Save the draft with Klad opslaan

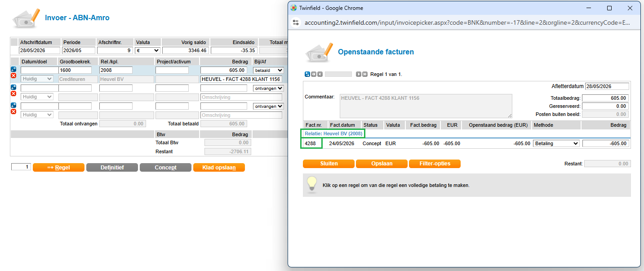[x=219, y=167]
